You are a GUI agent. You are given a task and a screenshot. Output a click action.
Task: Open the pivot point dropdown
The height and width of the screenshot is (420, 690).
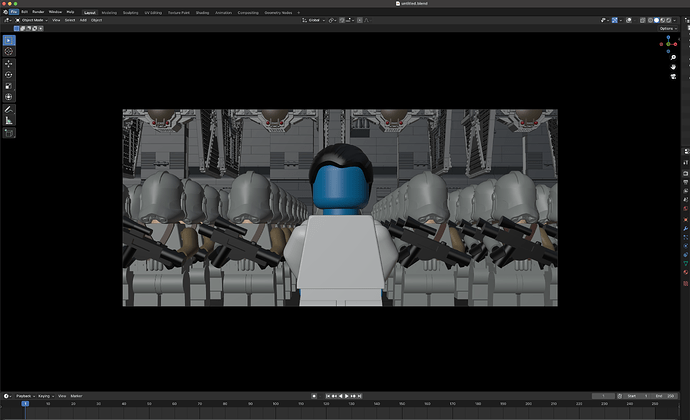click(x=333, y=20)
